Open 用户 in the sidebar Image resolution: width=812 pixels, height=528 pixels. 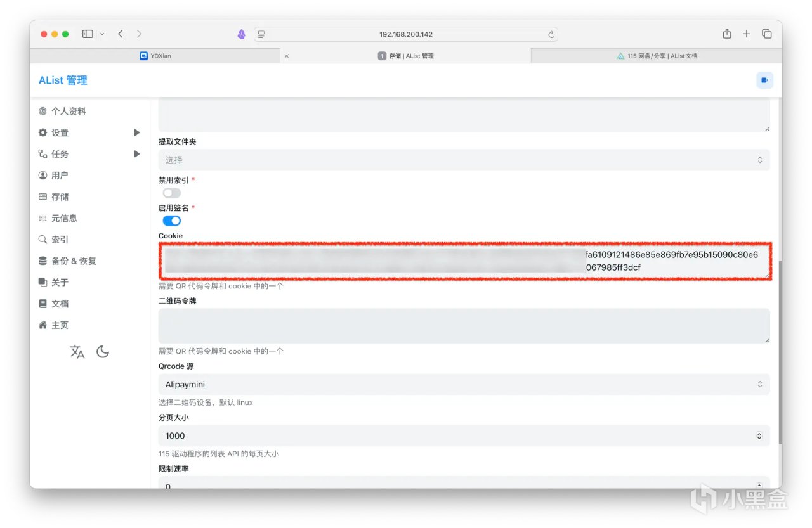[x=60, y=176]
